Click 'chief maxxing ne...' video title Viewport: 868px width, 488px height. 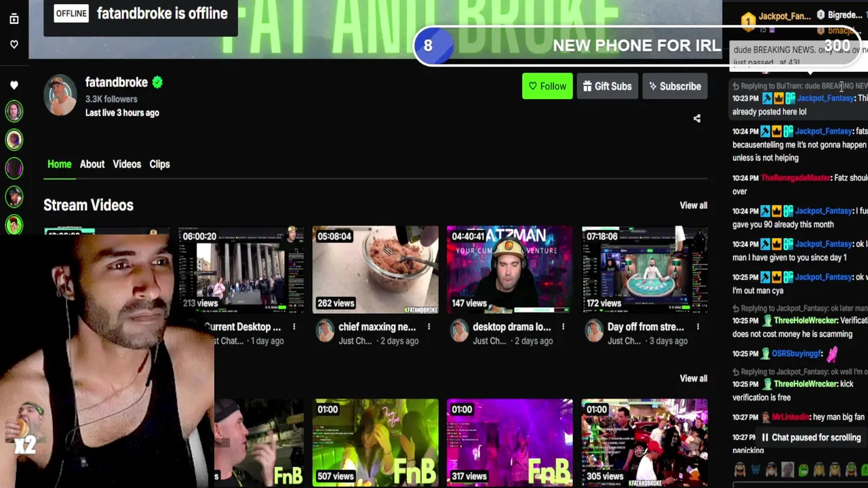click(x=377, y=327)
